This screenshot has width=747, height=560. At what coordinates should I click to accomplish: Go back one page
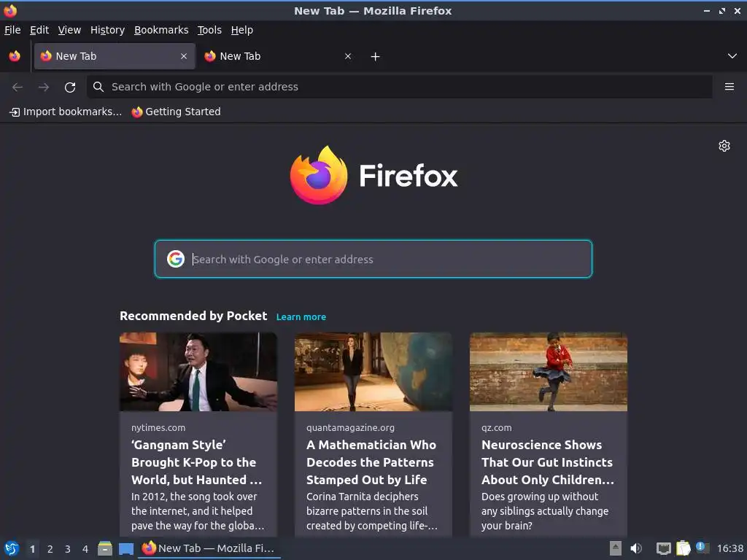coord(18,87)
